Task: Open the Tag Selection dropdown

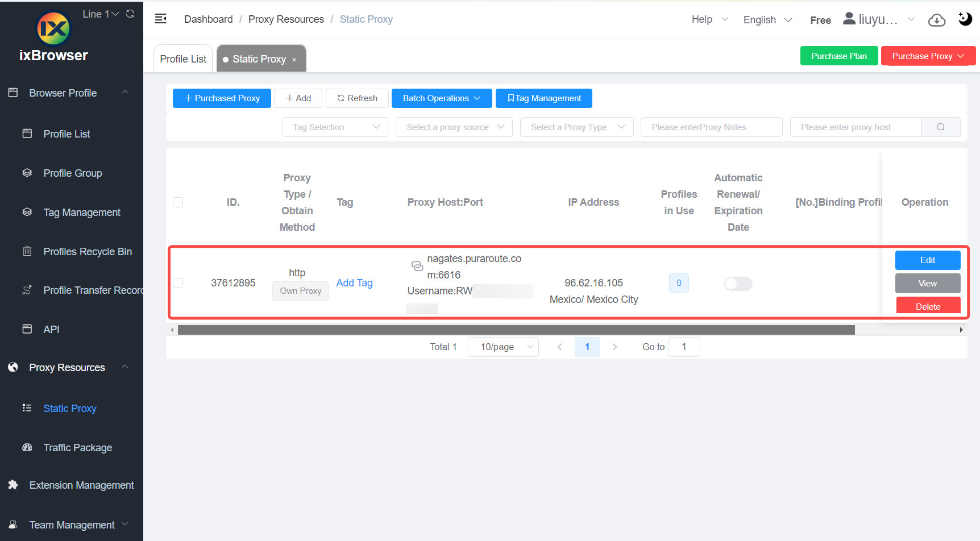Action: pyautogui.click(x=335, y=127)
